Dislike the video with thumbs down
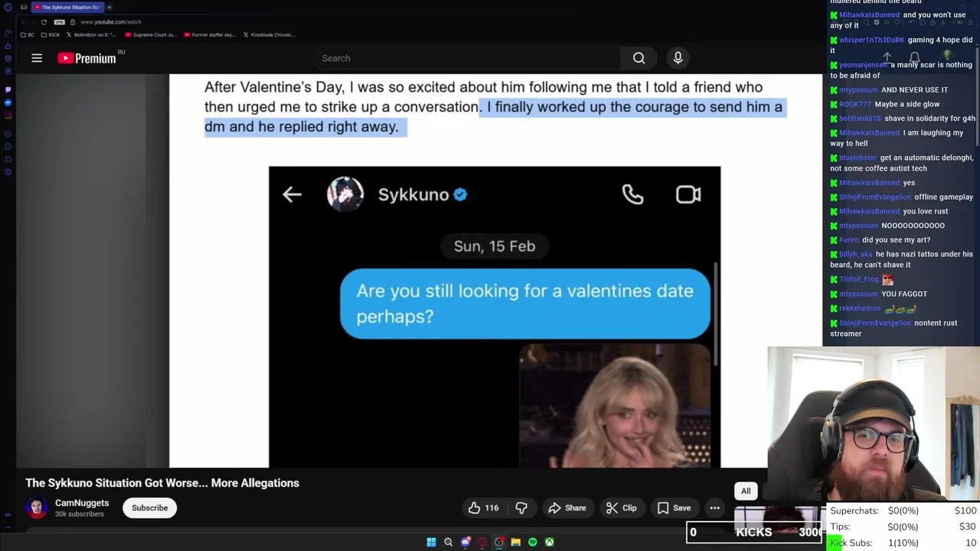 click(521, 508)
